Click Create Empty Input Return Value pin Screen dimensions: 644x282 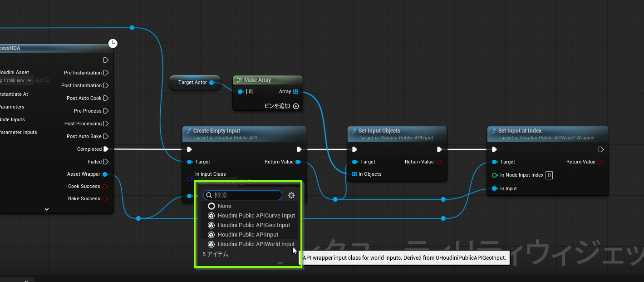tap(298, 162)
